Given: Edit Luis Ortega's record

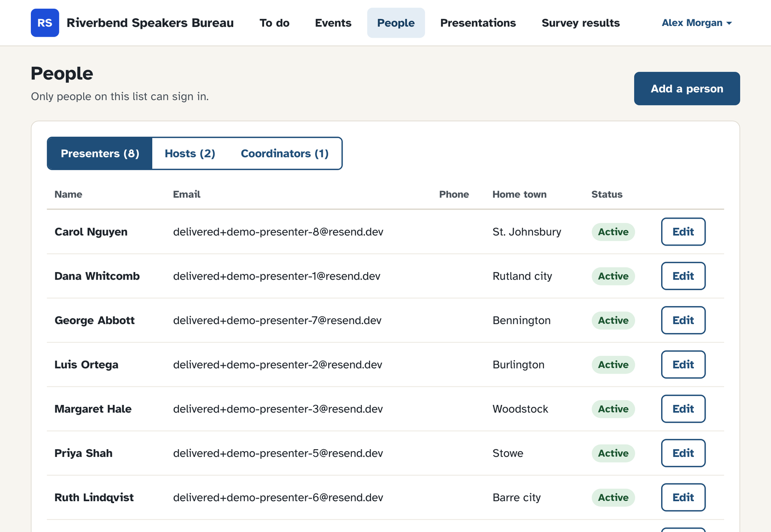Looking at the screenshot, I should [x=683, y=364].
